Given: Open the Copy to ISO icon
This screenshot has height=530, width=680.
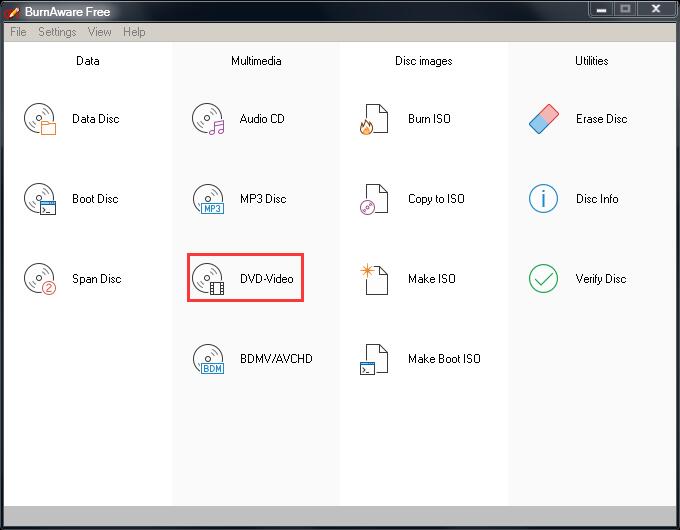Looking at the screenshot, I should tap(373, 199).
